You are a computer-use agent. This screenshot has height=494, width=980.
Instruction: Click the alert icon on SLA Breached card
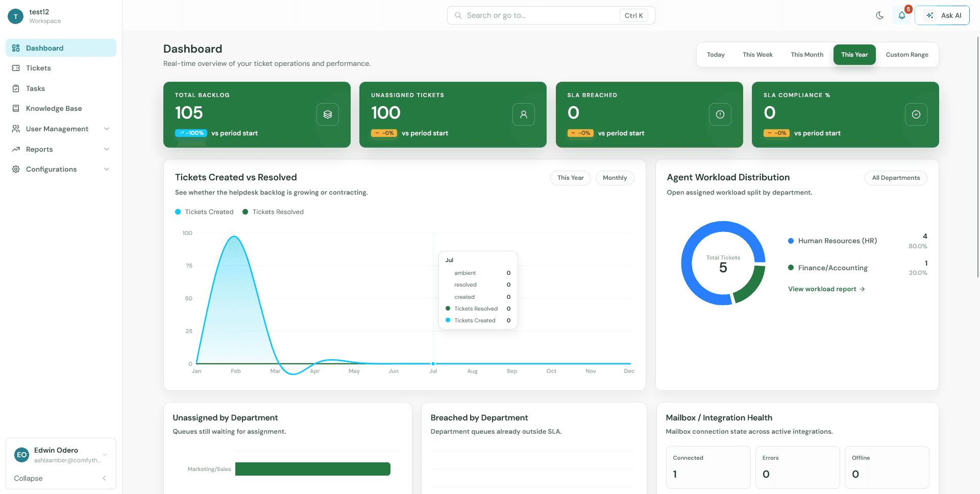pos(720,114)
